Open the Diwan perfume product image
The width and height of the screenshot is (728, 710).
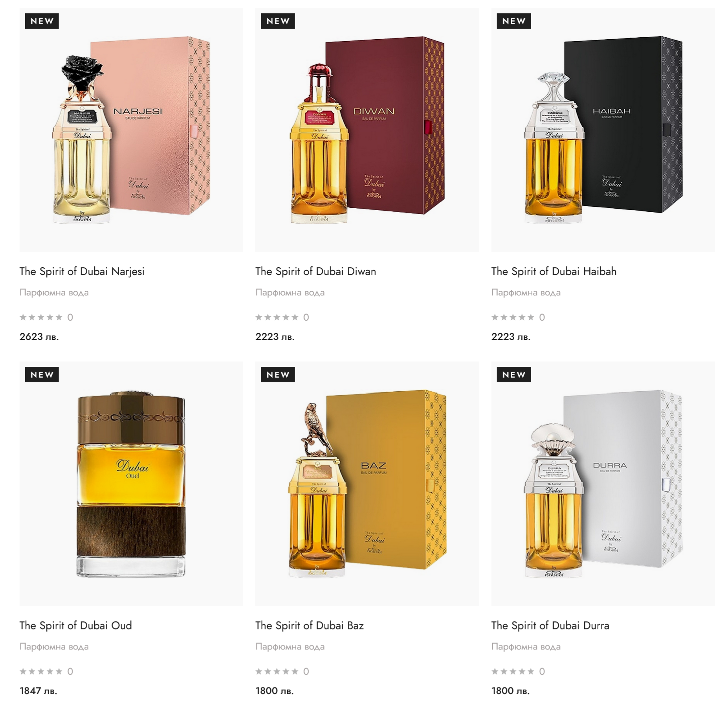pyautogui.click(x=367, y=130)
